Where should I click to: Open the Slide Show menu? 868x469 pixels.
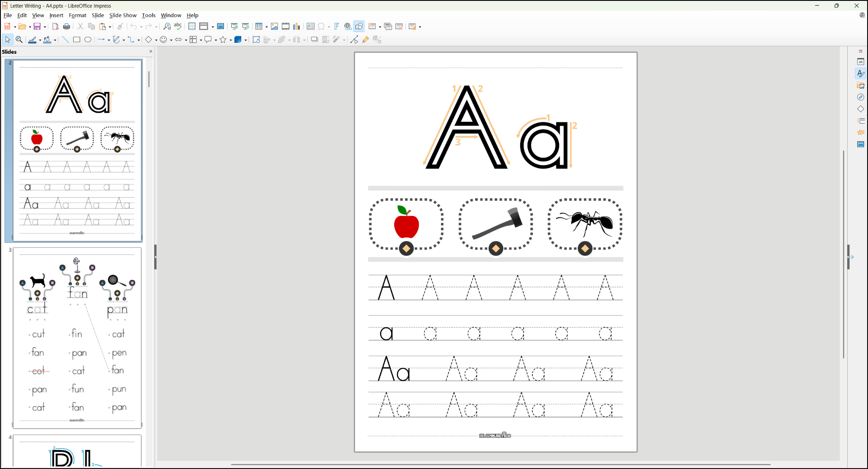tap(123, 15)
